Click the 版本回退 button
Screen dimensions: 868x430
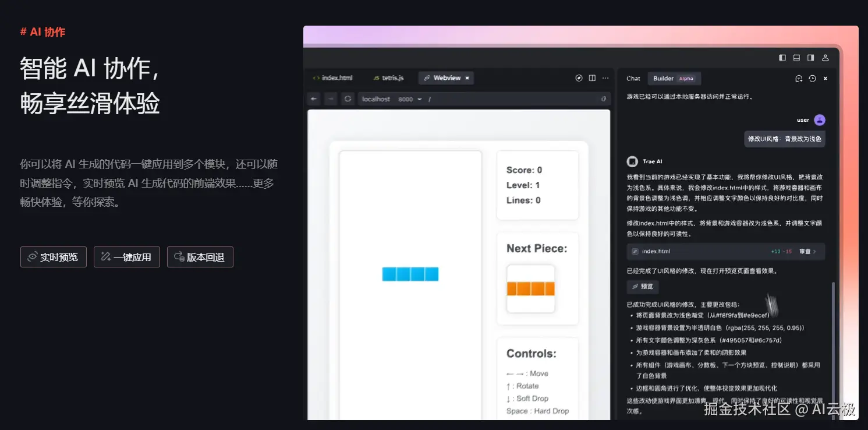click(x=200, y=257)
